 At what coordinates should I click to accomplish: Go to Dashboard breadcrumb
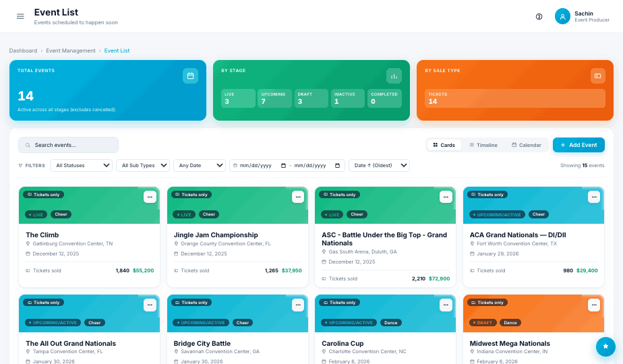[x=23, y=51]
